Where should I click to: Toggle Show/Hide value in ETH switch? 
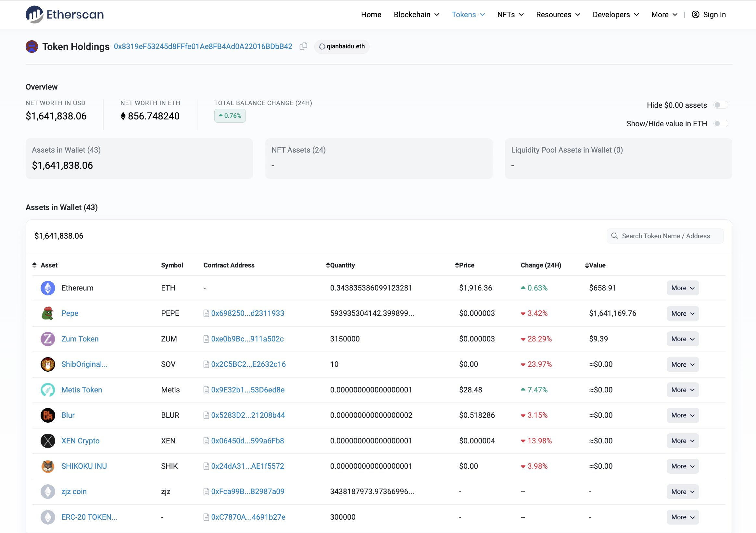click(720, 124)
